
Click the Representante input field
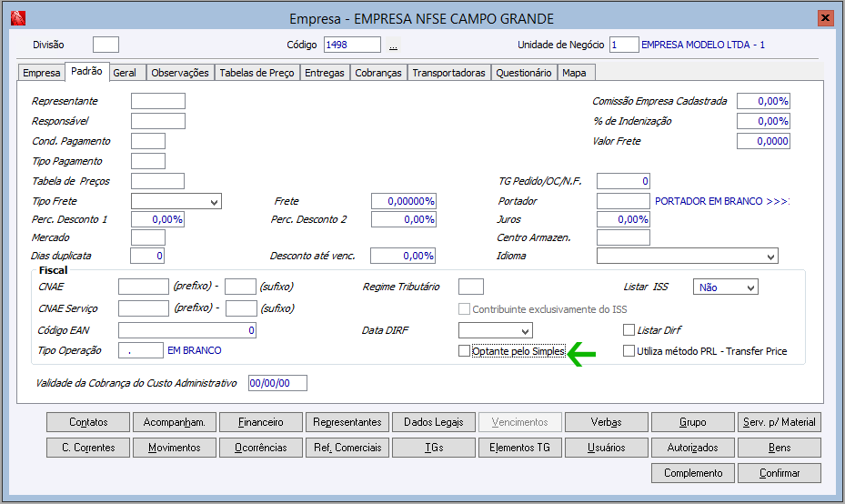pyautogui.click(x=158, y=101)
